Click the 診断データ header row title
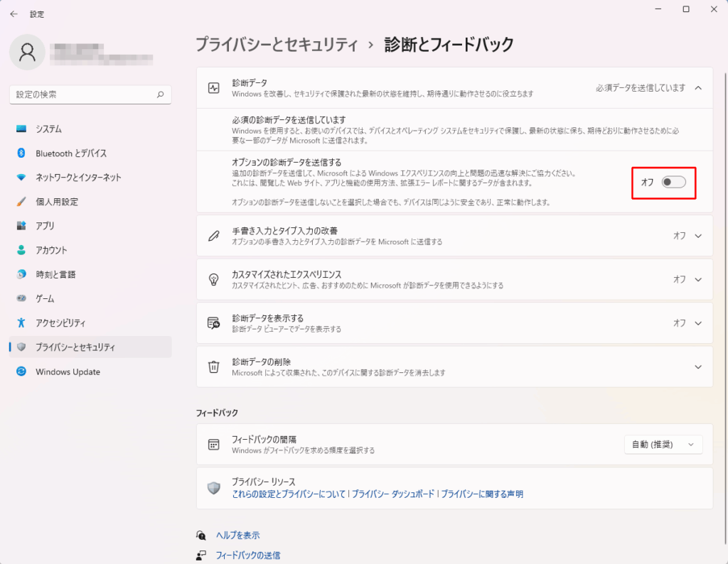This screenshot has width=728, height=564. click(x=250, y=82)
